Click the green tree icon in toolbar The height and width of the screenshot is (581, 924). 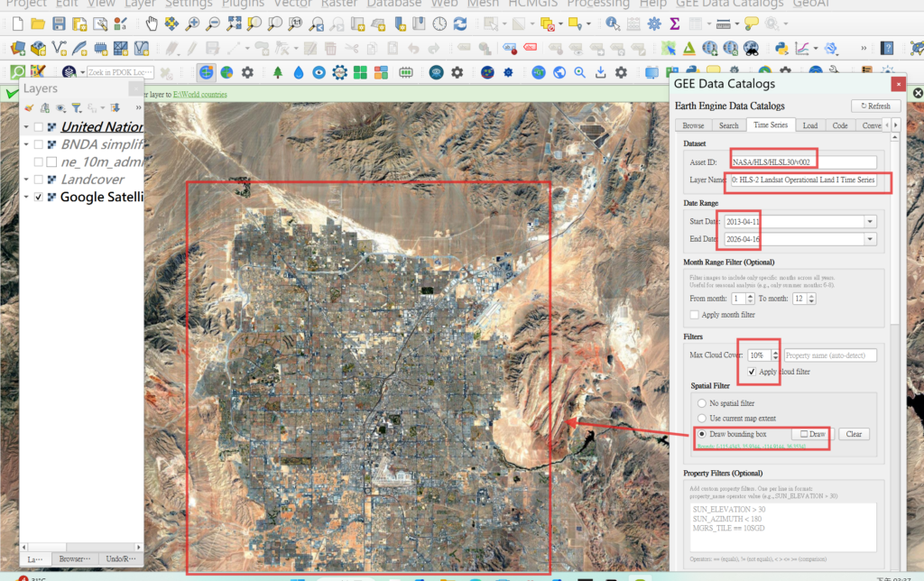pyautogui.click(x=277, y=71)
